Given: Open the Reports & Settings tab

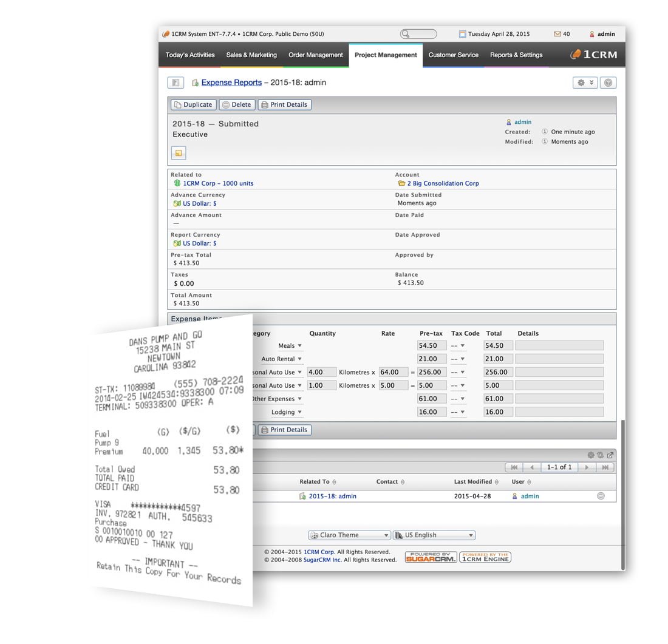Looking at the screenshot, I should 516,55.
